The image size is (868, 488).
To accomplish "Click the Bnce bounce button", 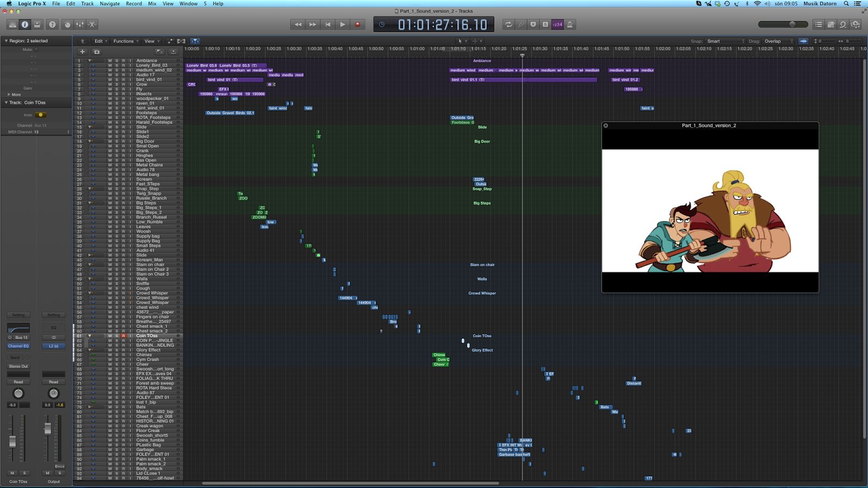I will (x=60, y=466).
